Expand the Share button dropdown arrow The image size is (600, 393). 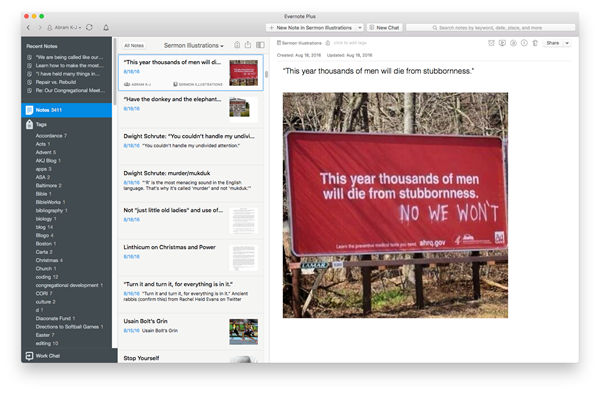coord(567,43)
